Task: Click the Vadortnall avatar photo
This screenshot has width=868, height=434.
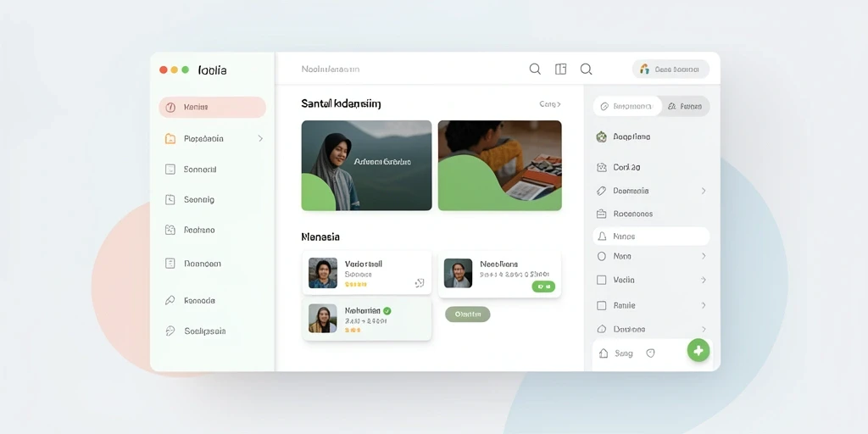Action: [x=323, y=273]
